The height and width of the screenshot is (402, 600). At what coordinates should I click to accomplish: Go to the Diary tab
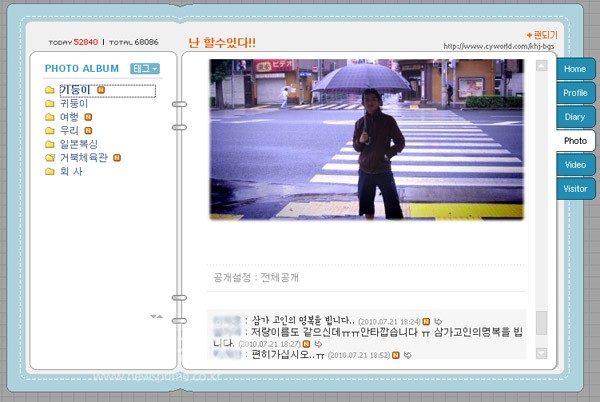click(x=575, y=117)
